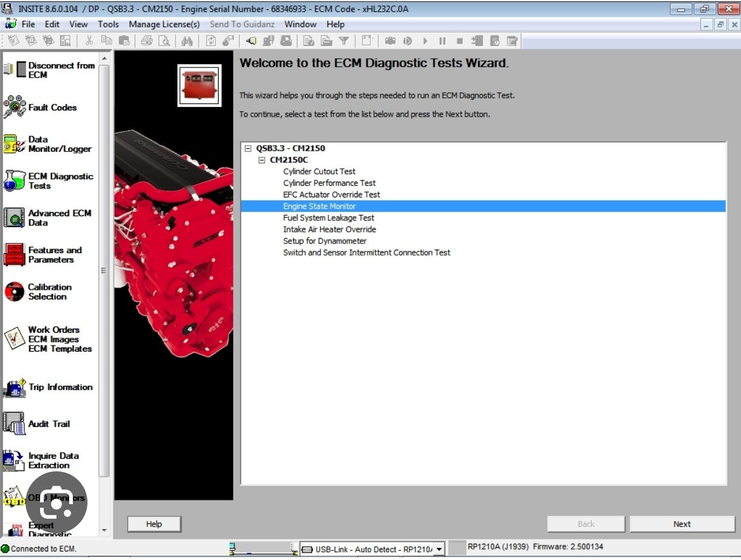
Task: Click the Print toolbar icon
Action: (x=146, y=41)
